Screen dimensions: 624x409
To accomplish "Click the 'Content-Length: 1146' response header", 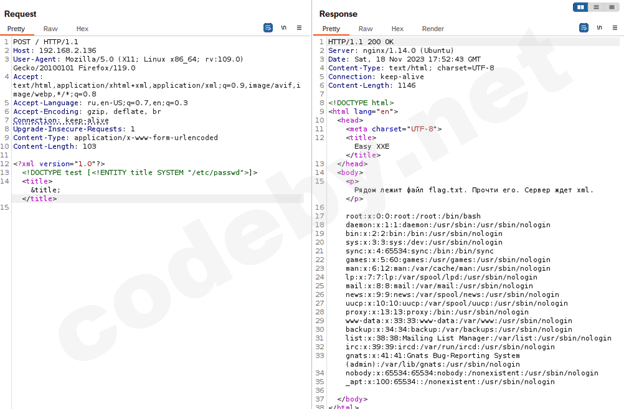I will [372, 86].
